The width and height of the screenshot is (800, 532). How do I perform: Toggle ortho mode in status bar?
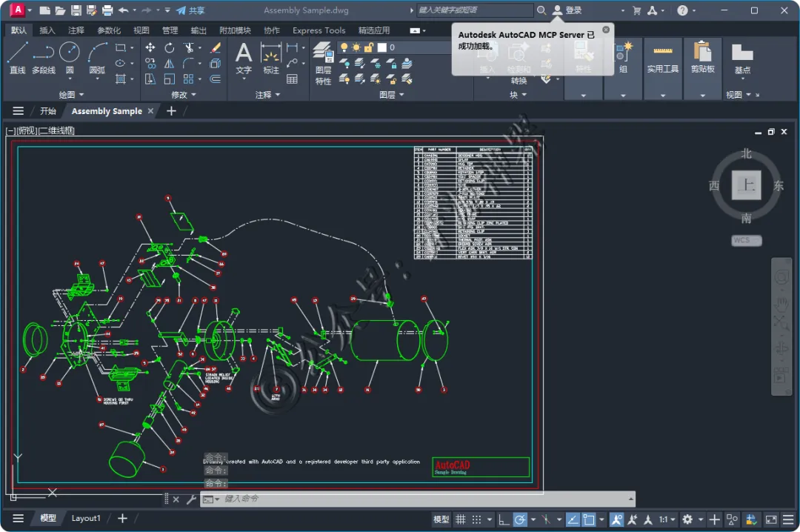coord(504,519)
